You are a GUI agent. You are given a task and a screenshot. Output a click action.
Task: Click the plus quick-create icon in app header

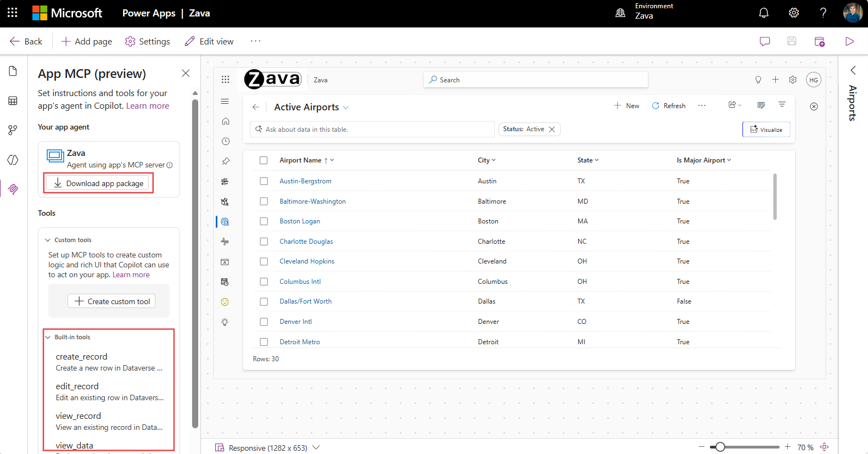775,80
